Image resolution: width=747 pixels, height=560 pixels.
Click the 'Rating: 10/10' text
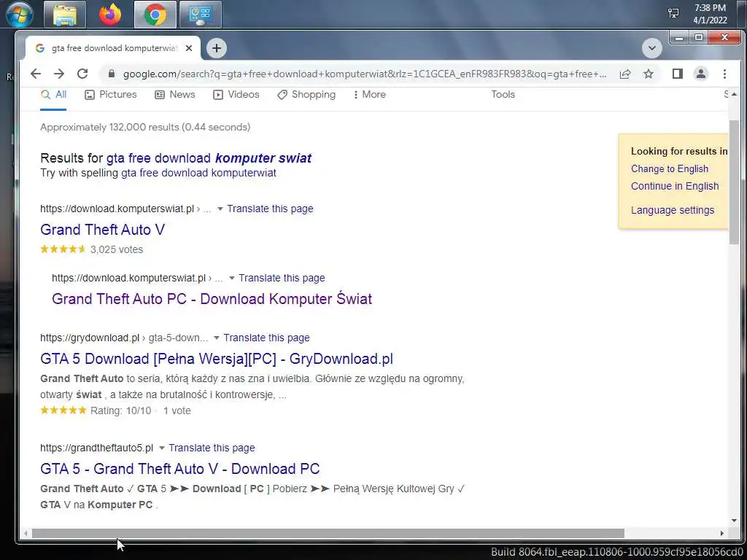coord(121,411)
